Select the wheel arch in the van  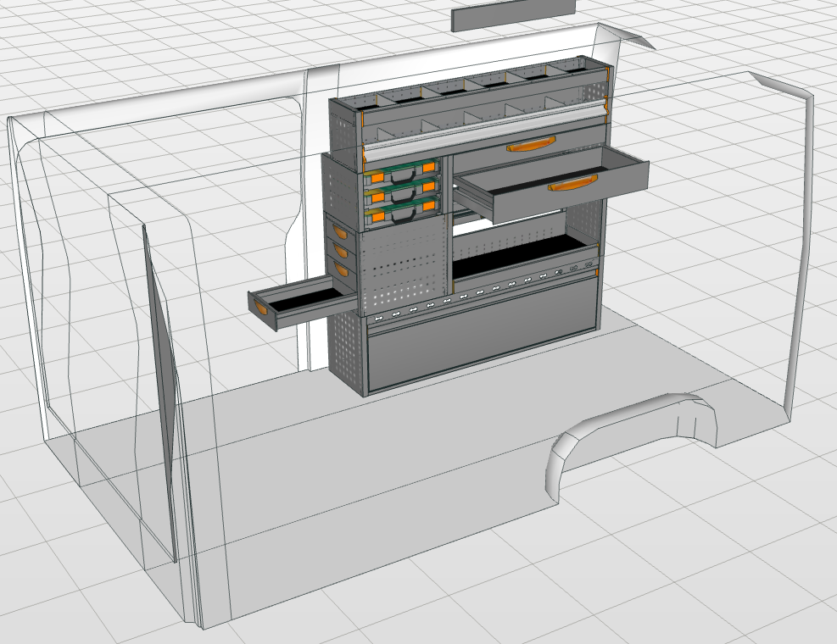pyautogui.click(x=628, y=432)
